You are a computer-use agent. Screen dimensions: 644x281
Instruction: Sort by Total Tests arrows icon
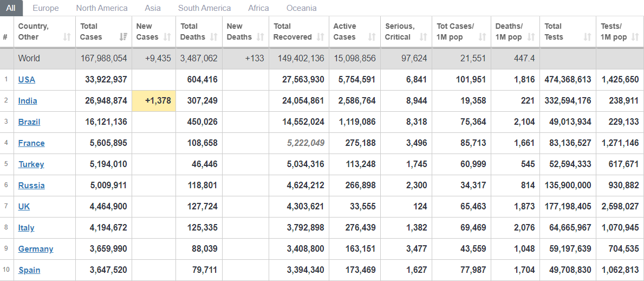tap(587, 37)
